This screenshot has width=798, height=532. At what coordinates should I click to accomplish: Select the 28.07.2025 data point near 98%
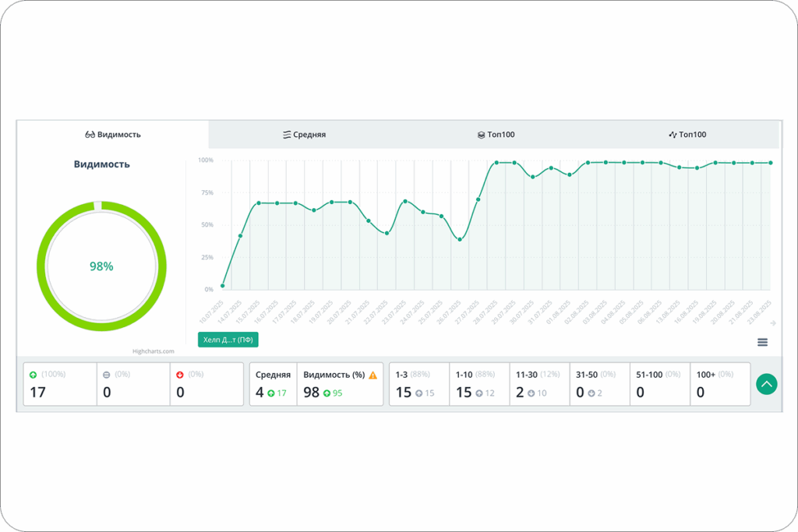point(496,163)
